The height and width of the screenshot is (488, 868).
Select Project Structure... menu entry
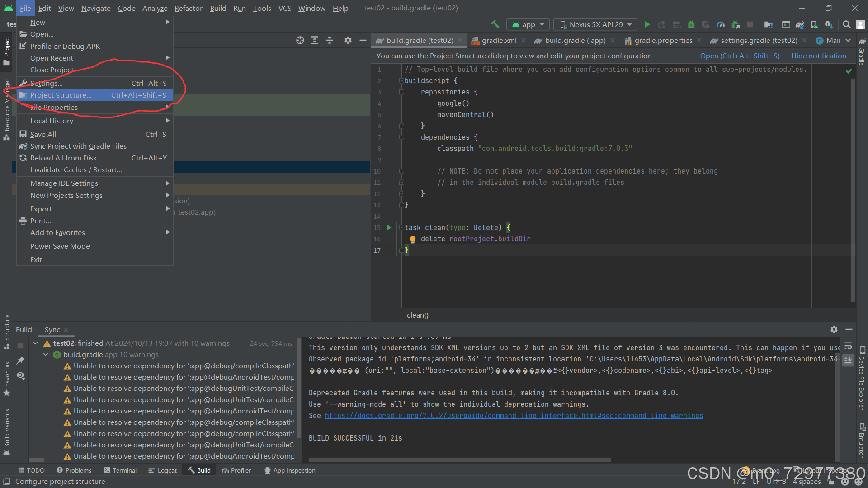(61, 95)
